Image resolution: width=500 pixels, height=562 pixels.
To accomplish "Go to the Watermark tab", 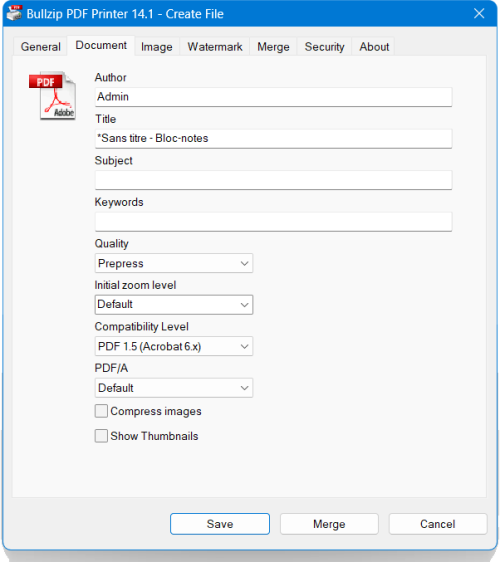I will [215, 47].
